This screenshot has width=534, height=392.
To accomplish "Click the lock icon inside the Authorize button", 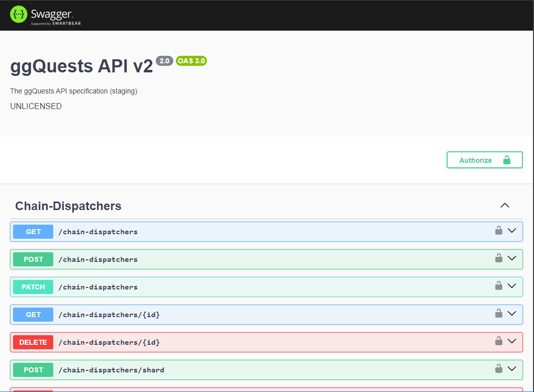I will (507, 160).
